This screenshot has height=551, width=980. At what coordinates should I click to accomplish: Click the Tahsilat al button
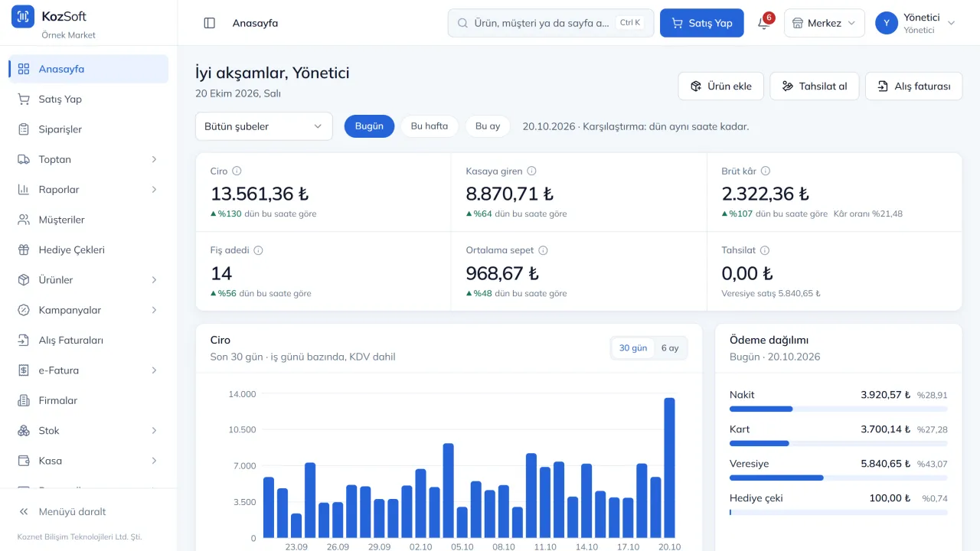(x=815, y=86)
